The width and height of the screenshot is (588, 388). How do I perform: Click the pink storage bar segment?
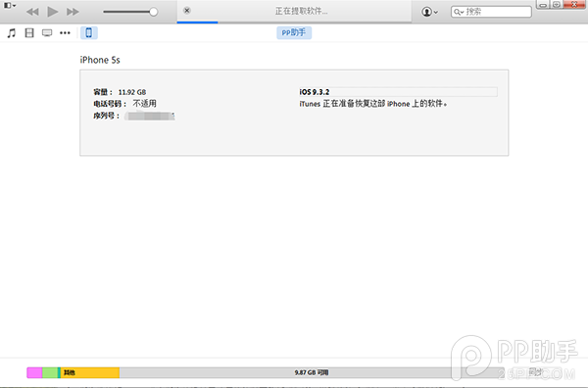[34, 372]
